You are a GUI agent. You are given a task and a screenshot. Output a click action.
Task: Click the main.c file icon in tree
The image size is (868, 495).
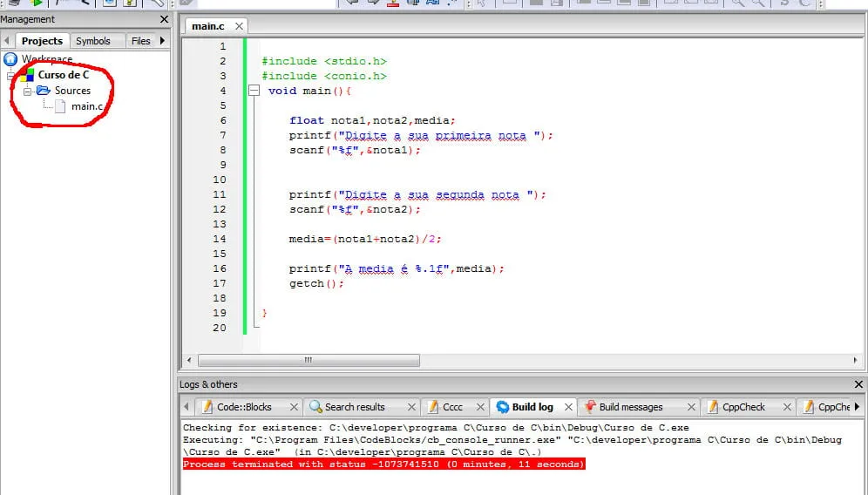[x=60, y=106]
